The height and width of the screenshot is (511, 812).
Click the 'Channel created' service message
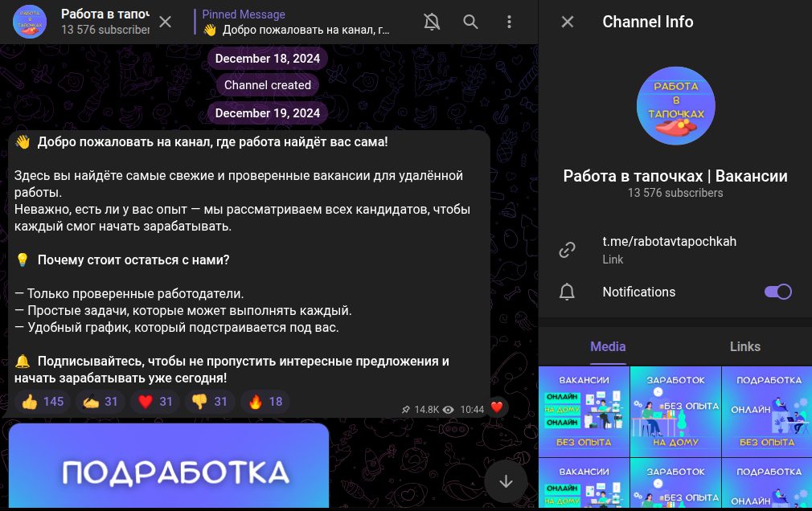point(267,85)
